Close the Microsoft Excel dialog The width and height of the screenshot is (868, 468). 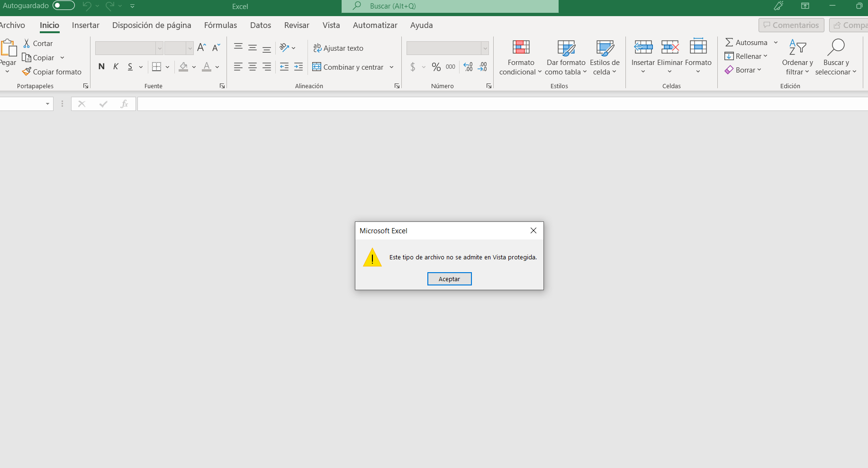pyautogui.click(x=533, y=230)
